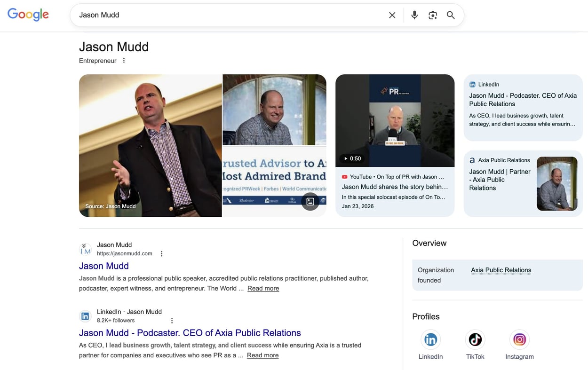Open more options next to Entrepreneur
Screen dimensions: 588x370
124,60
